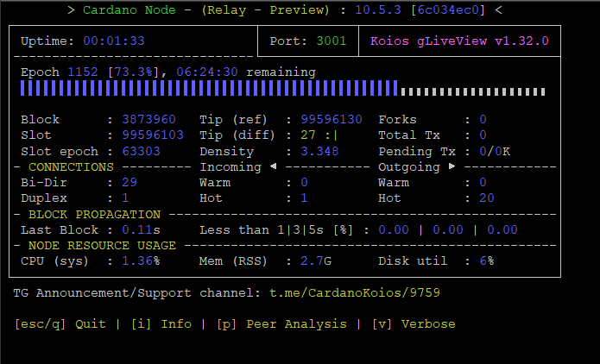Click the filled part of the epoch progress bar
The image size is (600, 364).
point(208,89)
